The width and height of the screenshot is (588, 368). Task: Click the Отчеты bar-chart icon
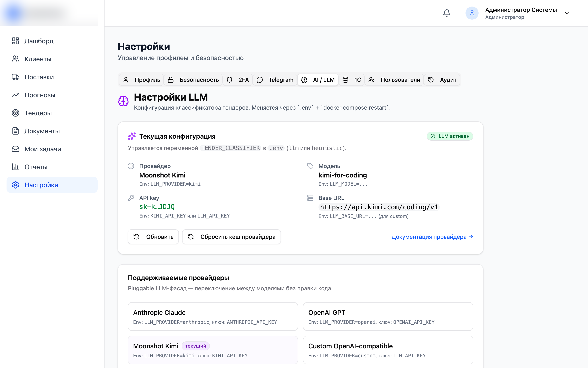coord(16,167)
